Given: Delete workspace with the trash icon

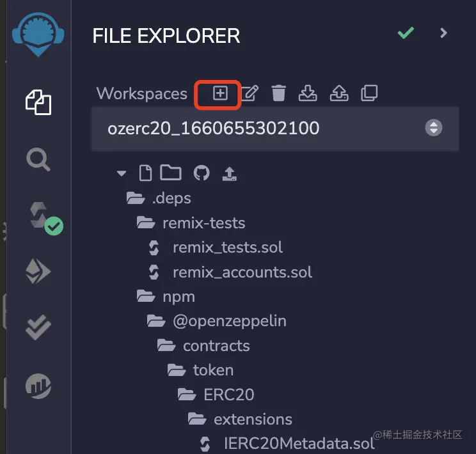Looking at the screenshot, I should coord(279,93).
